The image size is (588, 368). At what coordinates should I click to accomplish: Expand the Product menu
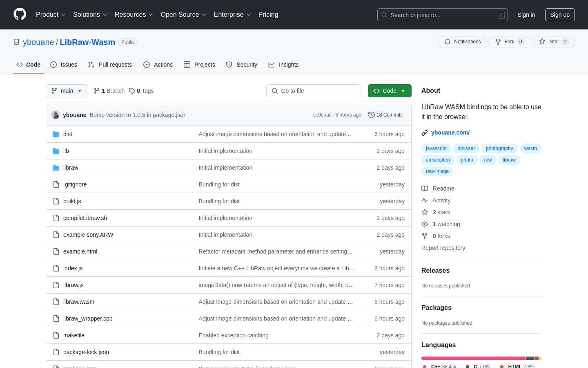point(51,15)
